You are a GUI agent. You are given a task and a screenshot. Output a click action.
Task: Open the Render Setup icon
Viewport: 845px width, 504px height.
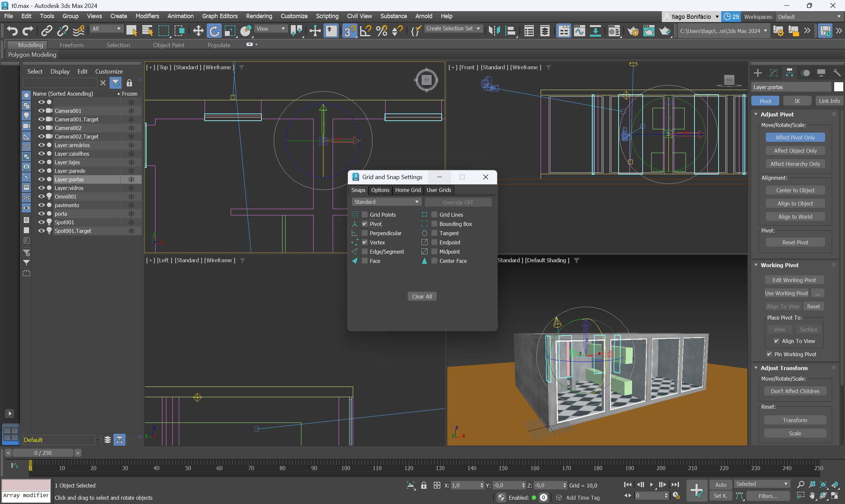tap(633, 31)
